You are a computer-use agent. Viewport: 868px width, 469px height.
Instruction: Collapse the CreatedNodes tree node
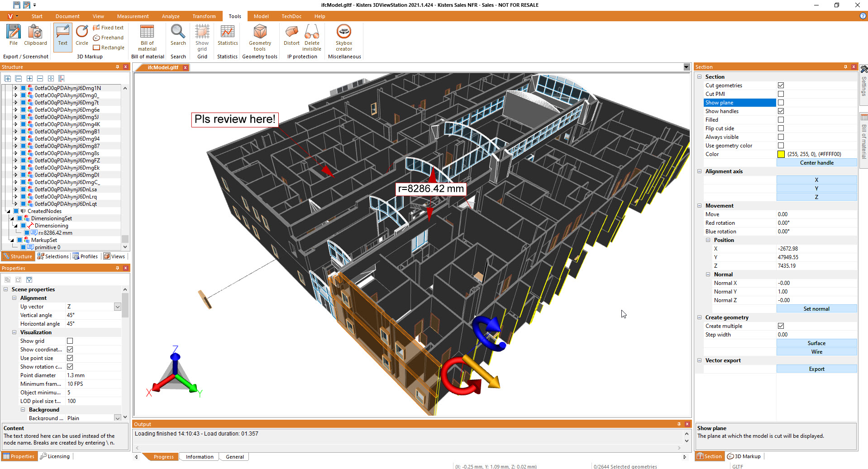click(x=8, y=211)
